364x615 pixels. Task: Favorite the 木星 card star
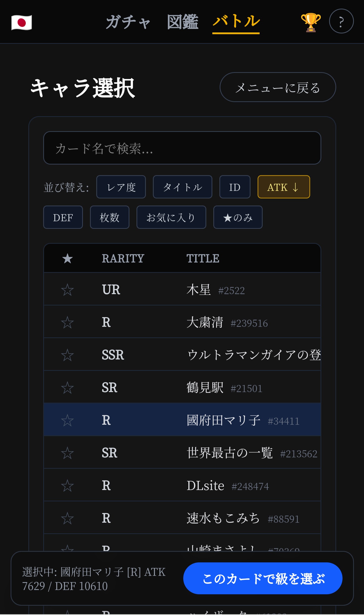click(x=67, y=290)
